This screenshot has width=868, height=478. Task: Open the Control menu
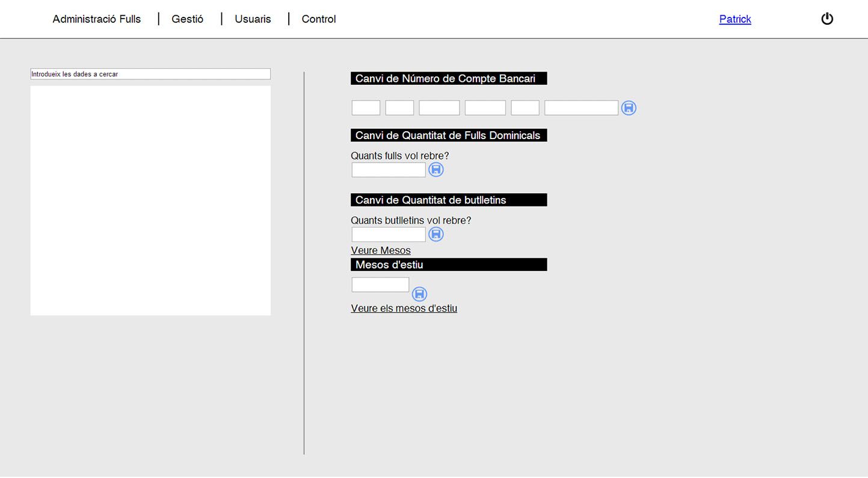pyautogui.click(x=319, y=19)
